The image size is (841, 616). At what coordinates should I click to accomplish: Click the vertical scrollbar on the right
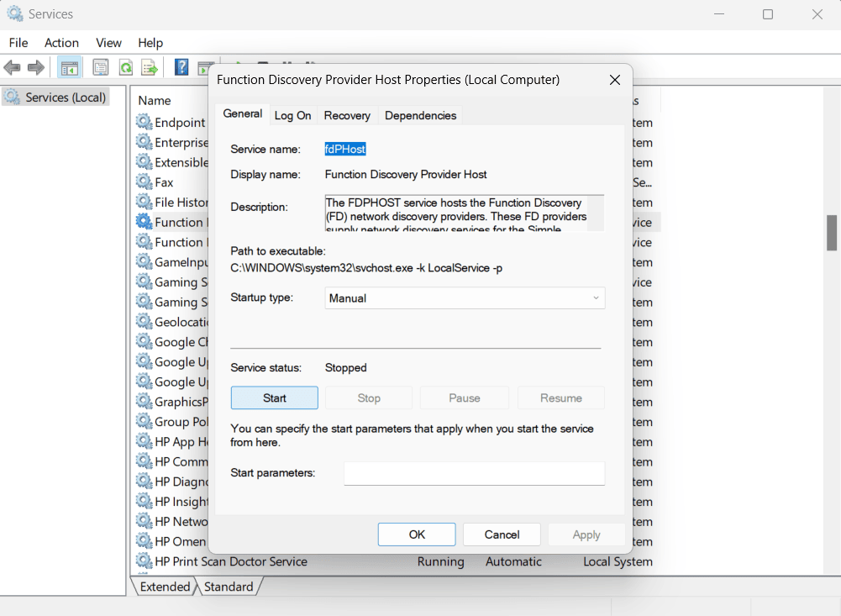tap(832, 231)
